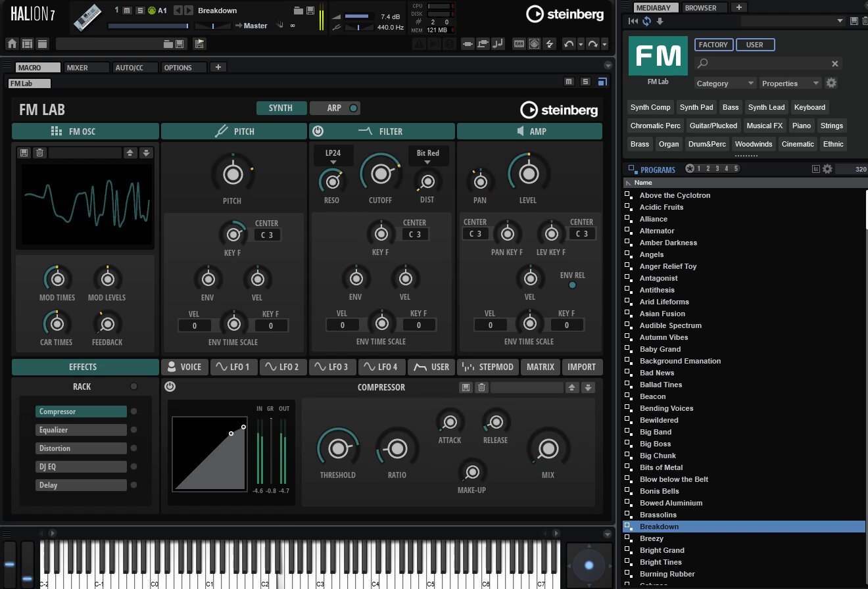Screen dimensions: 868x589
Task: Click the SYNTH page button
Action: tap(281, 108)
